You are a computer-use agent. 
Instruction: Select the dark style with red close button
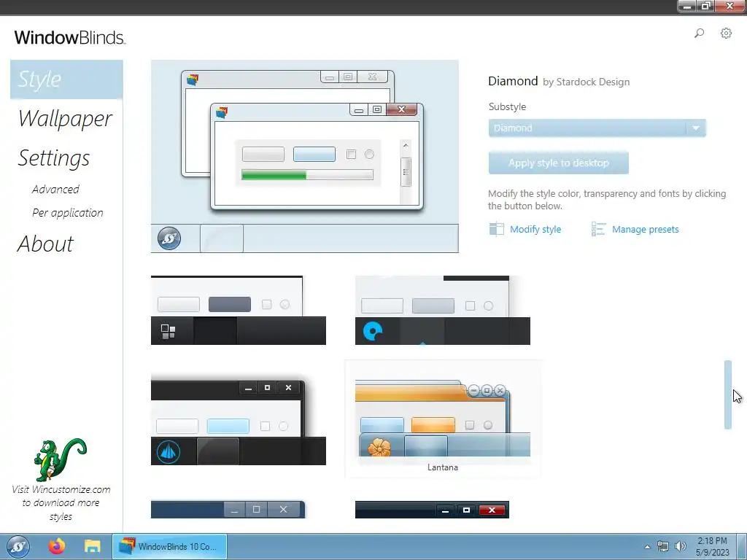click(x=432, y=509)
